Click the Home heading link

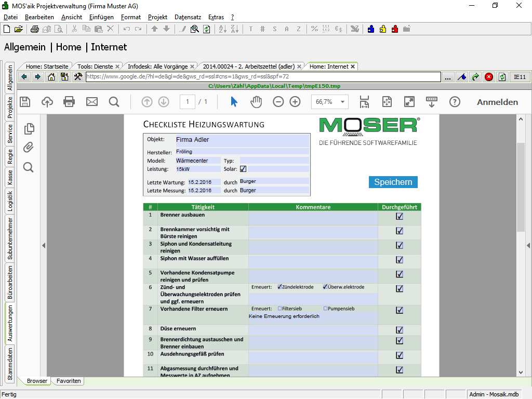point(69,47)
